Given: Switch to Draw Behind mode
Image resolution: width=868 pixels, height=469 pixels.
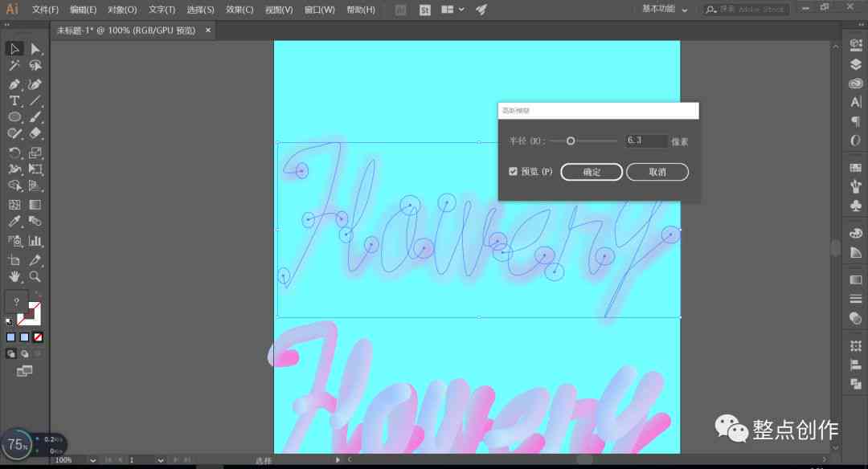Looking at the screenshot, I should point(24,354).
